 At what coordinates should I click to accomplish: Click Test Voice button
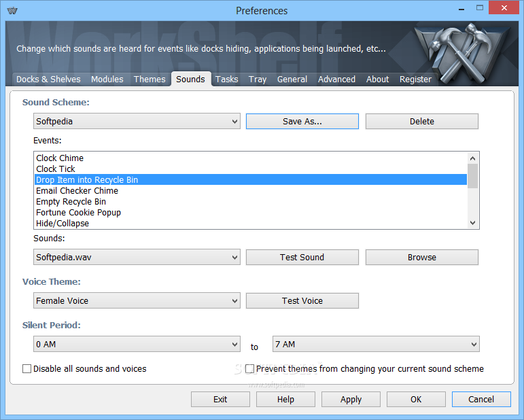pos(302,300)
